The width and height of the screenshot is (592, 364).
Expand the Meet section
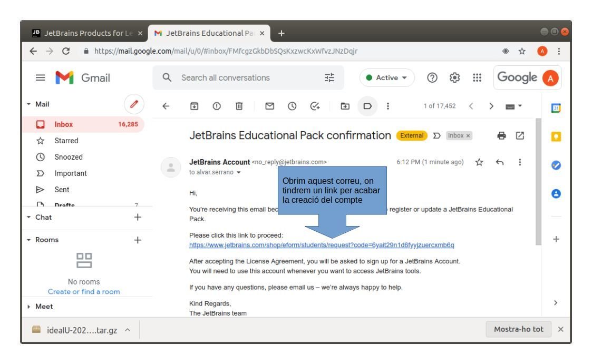coord(28,307)
